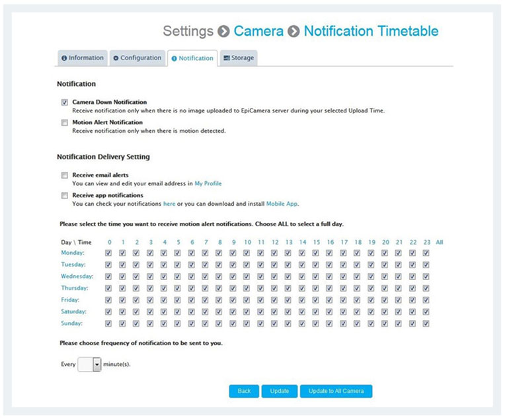Screen dimensions: 505x420
Task: Click Update to All Camera button
Action: coord(336,392)
